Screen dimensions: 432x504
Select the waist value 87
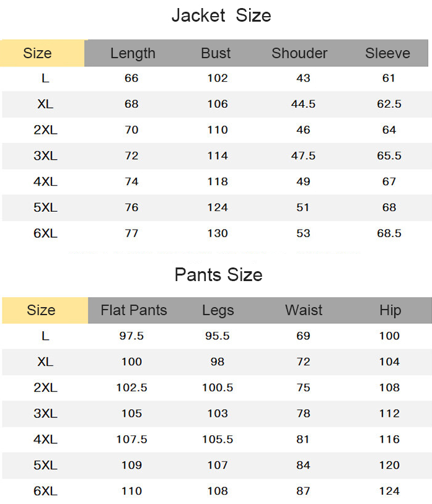pos(303,491)
